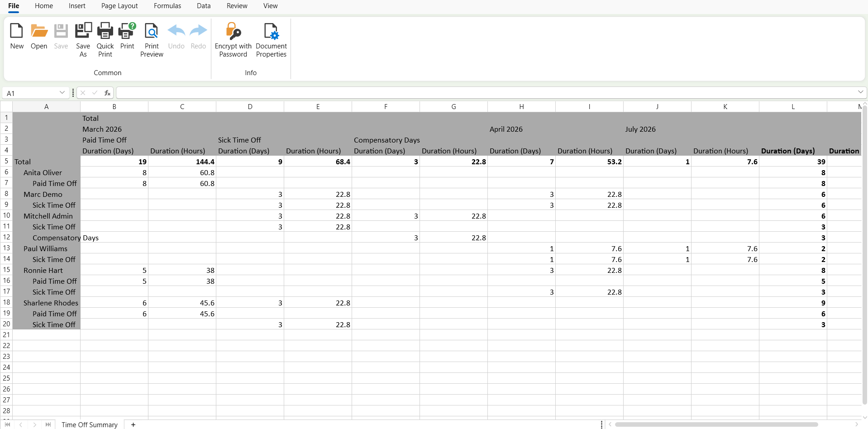Select the Time Off Summary sheet tab

coord(90,424)
